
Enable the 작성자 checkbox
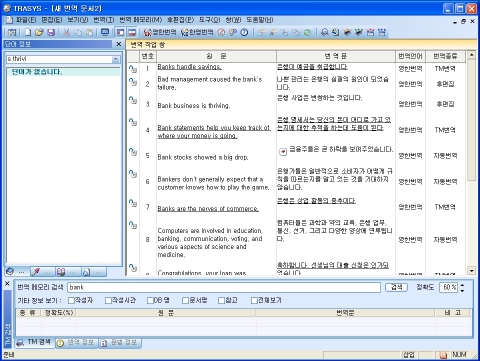click(x=71, y=300)
